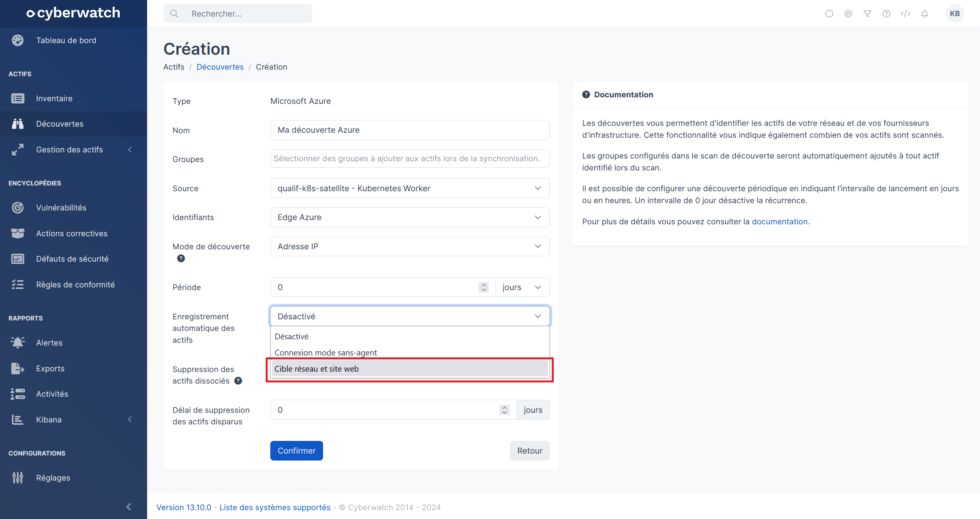Follow the Découvertes breadcrumb link
This screenshot has width=980, height=519.
(220, 67)
